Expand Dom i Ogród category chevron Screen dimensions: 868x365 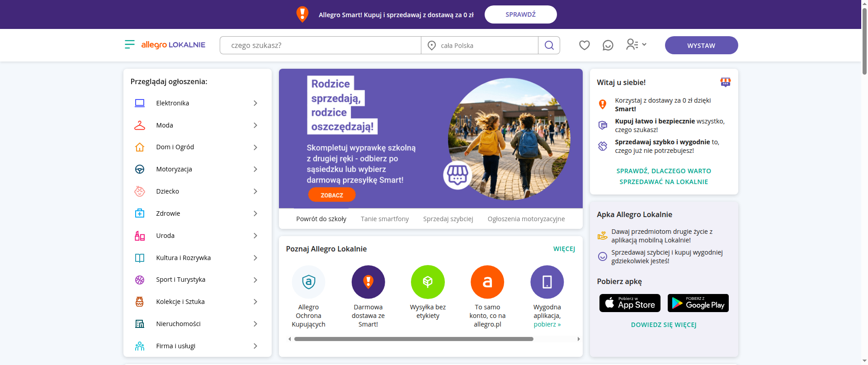pyautogui.click(x=255, y=147)
